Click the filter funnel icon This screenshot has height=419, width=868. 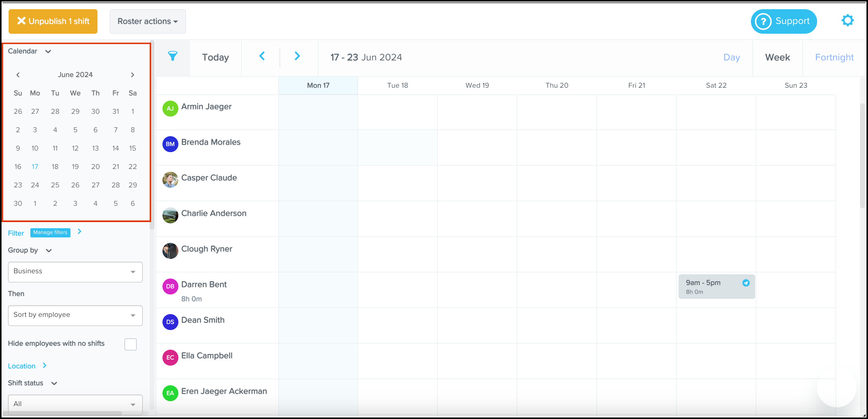point(173,56)
